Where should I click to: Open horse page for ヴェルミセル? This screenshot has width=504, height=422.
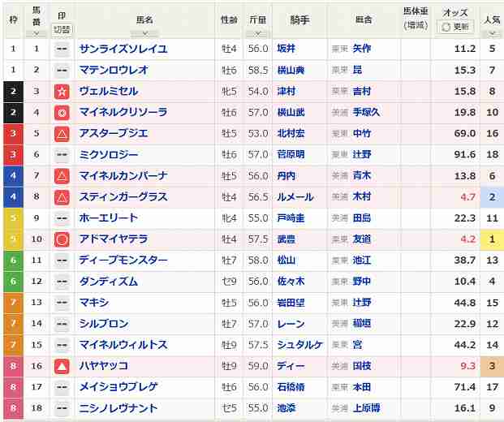109,91
